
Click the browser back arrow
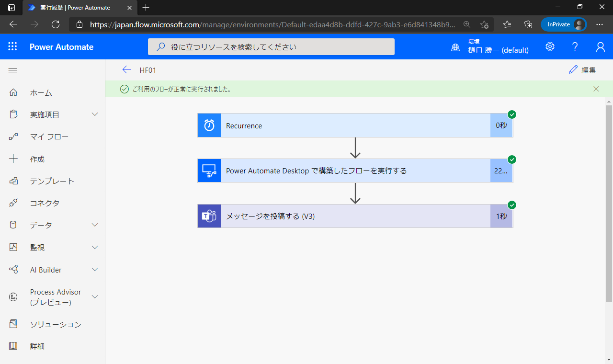pos(13,24)
